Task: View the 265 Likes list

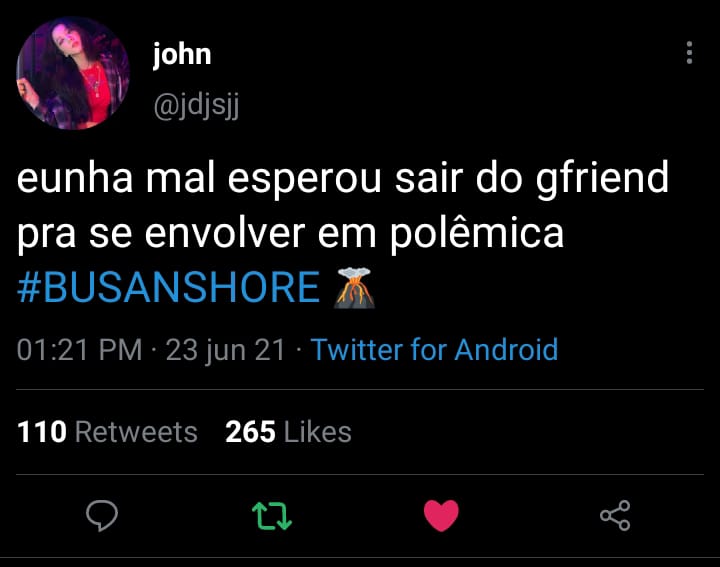Action: point(288,432)
